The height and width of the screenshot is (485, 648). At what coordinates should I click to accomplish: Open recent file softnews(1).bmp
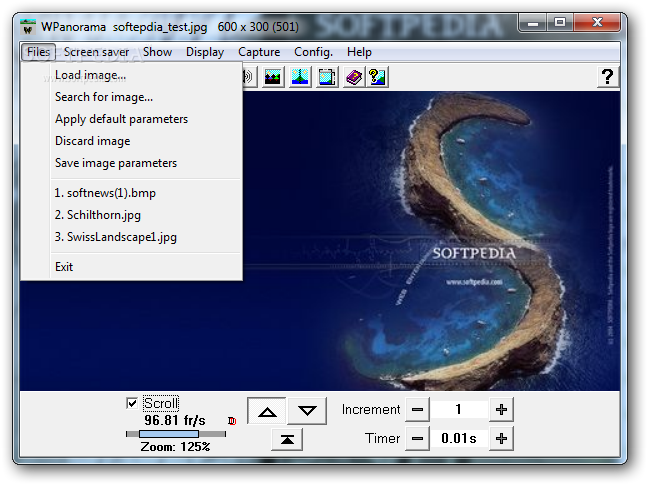pos(131,193)
